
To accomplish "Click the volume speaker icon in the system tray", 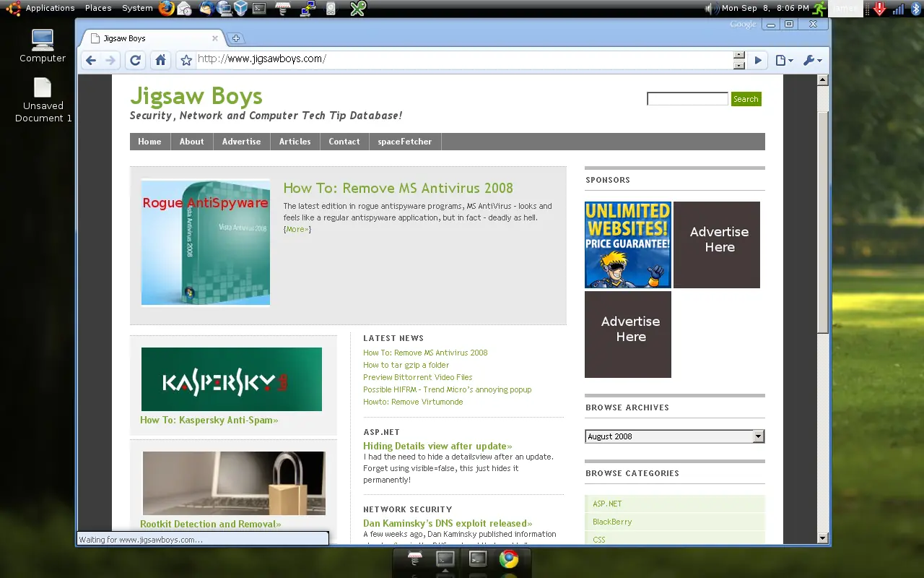I will click(x=711, y=9).
